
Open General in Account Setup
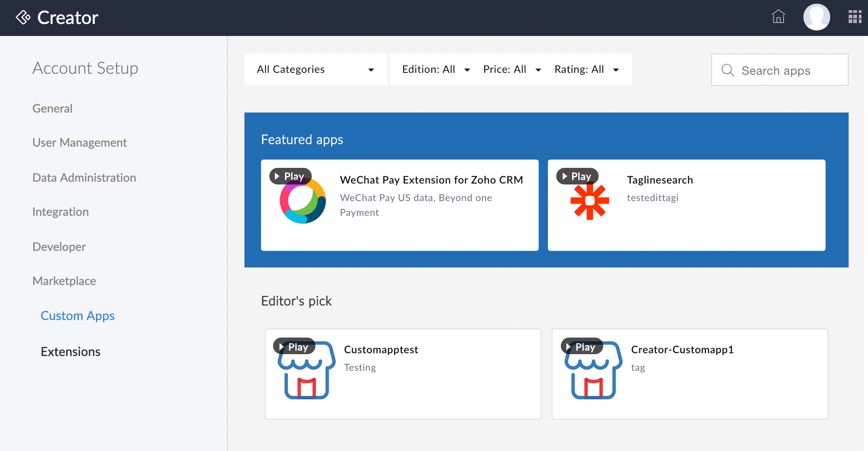click(53, 108)
